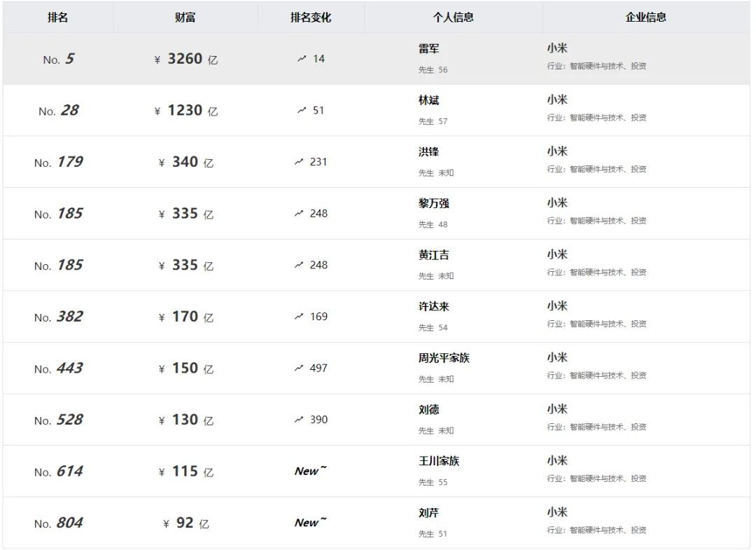756x550 pixels.
Task: Click the No. 5 rank cell for 雷军
Action: [x=58, y=59]
